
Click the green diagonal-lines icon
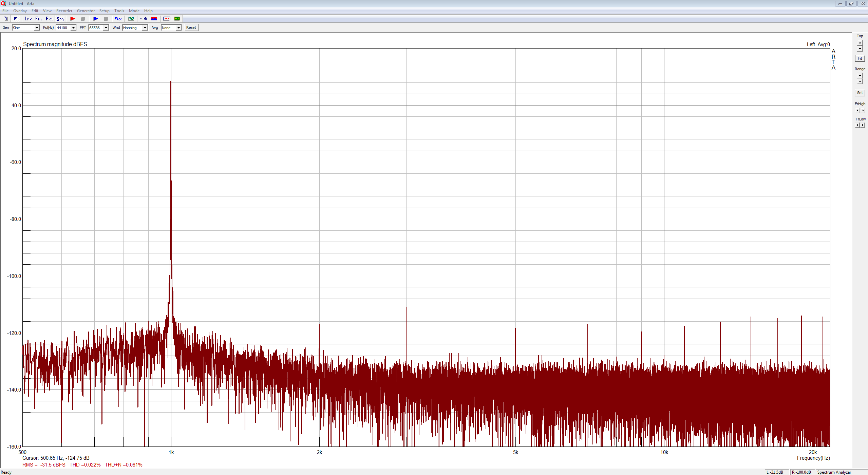click(x=131, y=19)
